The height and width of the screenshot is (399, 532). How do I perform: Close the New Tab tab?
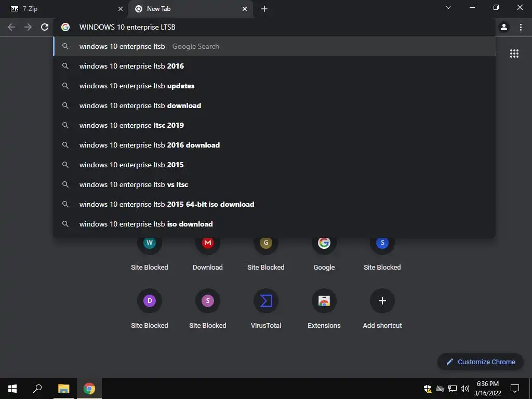click(x=245, y=9)
